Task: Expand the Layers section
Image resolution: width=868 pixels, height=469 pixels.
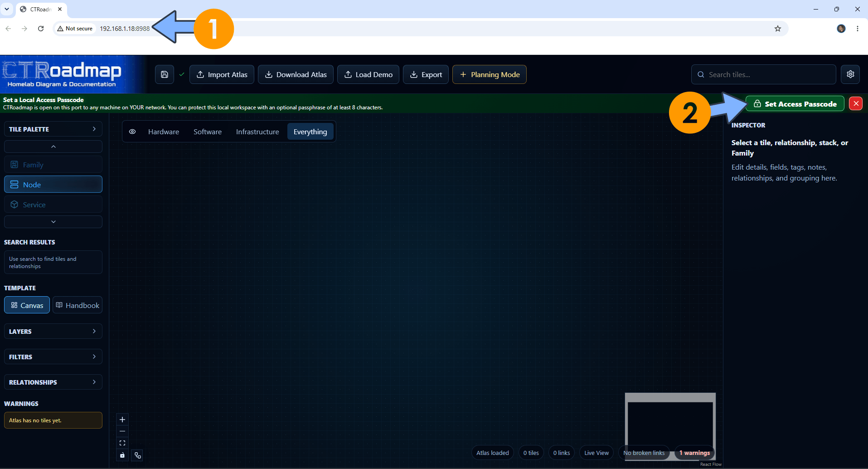Action: click(53, 332)
